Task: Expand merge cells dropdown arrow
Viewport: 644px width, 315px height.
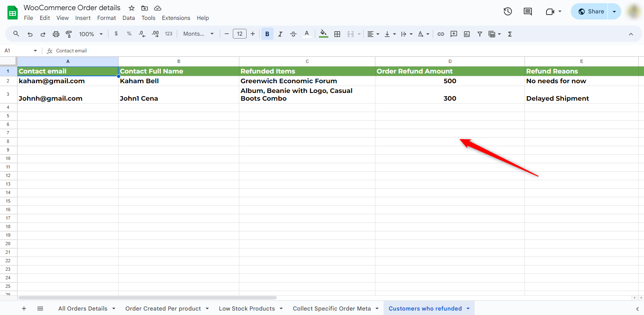Action: click(359, 34)
